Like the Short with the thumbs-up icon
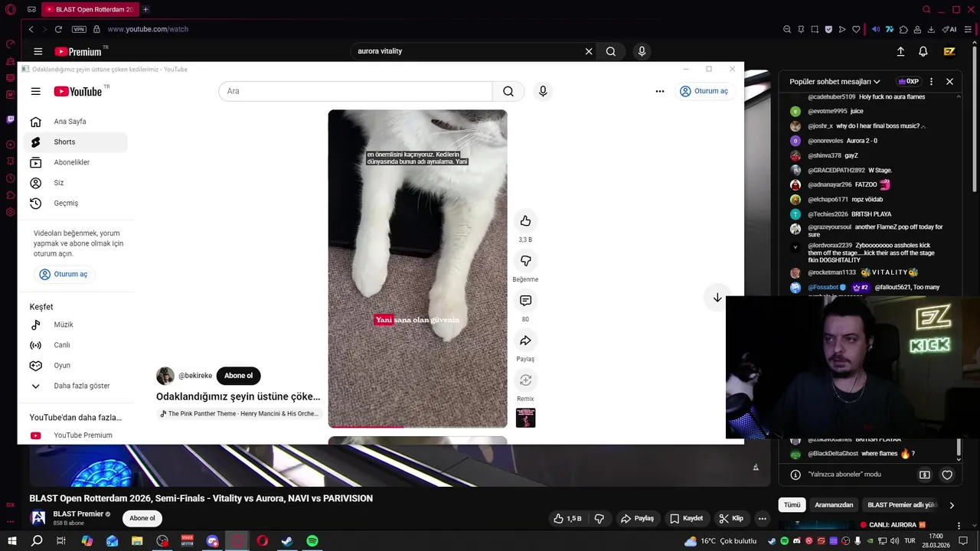 click(x=525, y=221)
